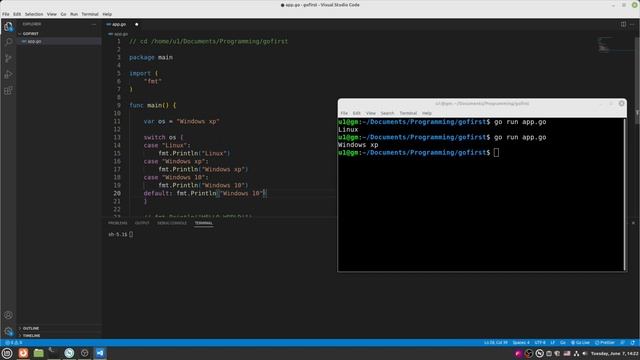Viewport: 640px width, 360px height.
Task: Open the File menu in the terminal window
Action: [x=344, y=113]
